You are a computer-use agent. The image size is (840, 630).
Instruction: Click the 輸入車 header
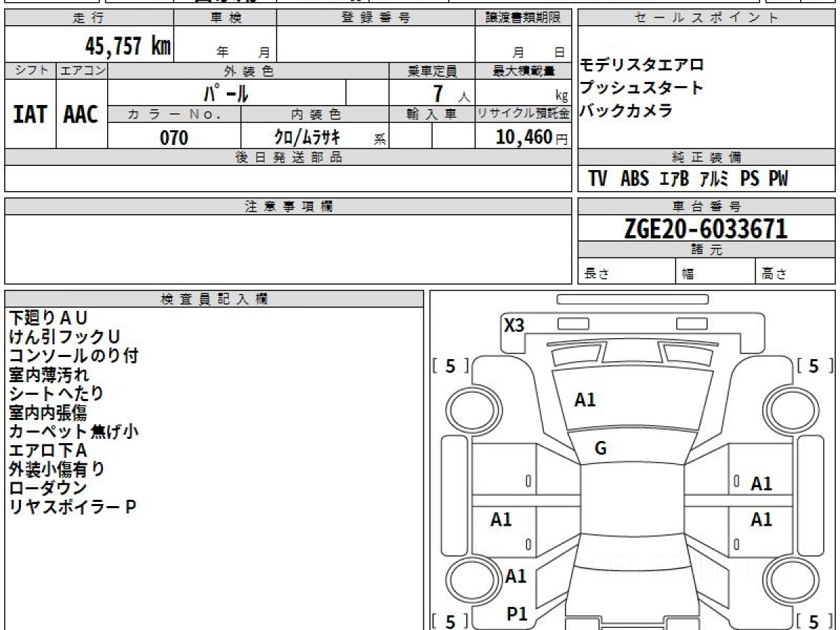tap(432, 114)
